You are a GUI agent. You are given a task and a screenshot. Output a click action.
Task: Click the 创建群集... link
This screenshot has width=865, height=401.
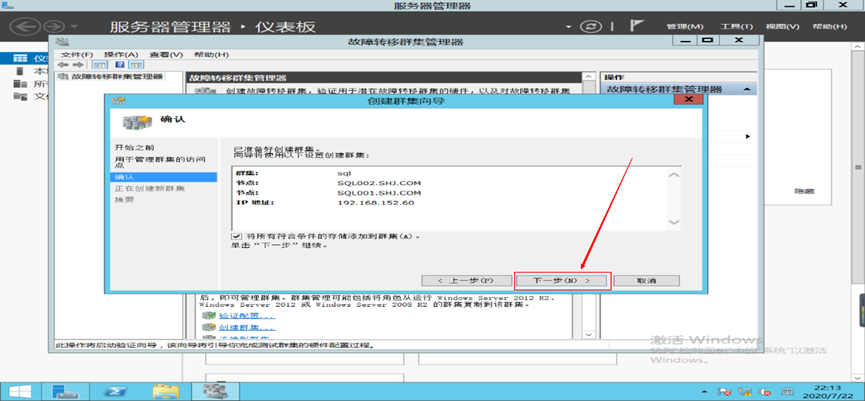pos(245,328)
